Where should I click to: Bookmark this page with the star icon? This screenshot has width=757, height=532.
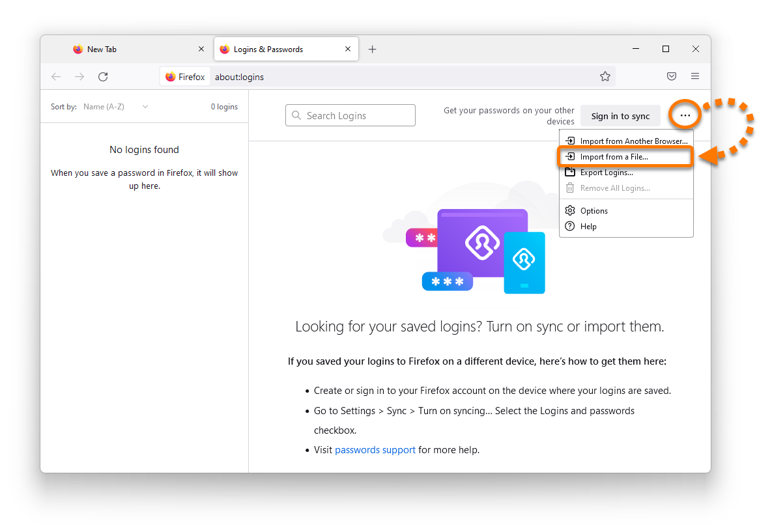[x=605, y=76]
